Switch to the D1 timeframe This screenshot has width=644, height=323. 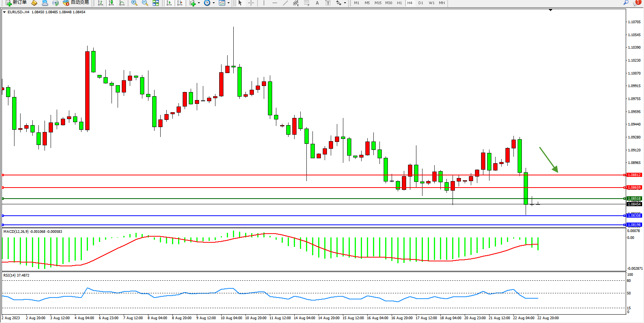tap(421, 3)
